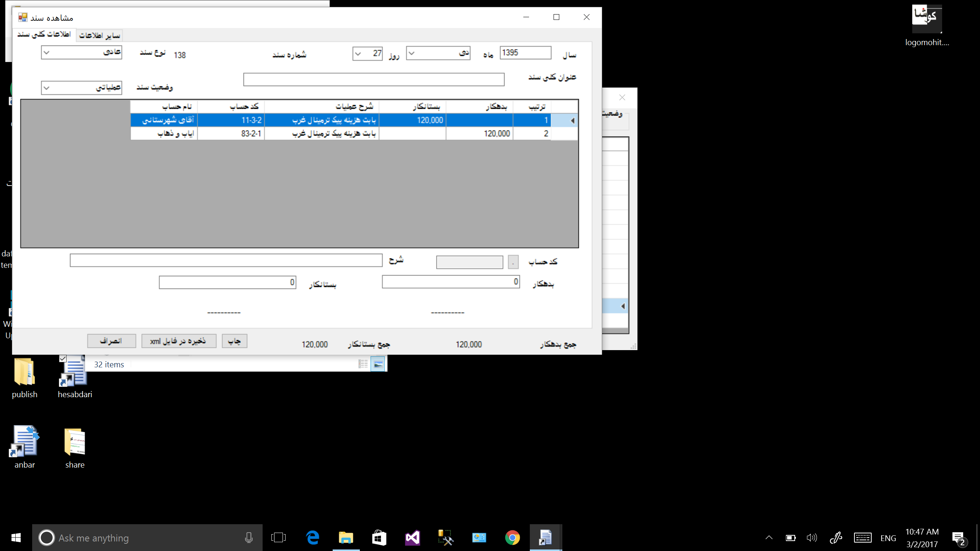Switch to the سایر اطلاعات tab
The image size is (980, 551).
tap(99, 36)
